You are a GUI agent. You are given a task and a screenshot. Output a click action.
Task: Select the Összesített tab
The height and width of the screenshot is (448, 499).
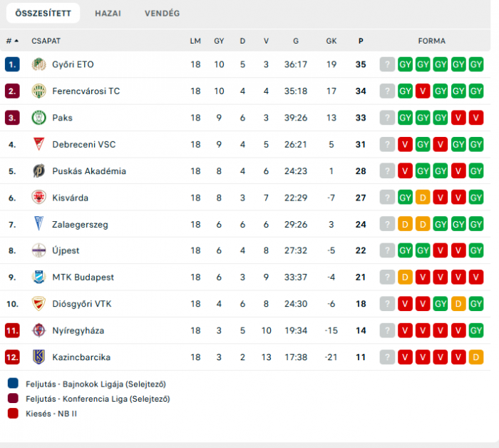43,14
